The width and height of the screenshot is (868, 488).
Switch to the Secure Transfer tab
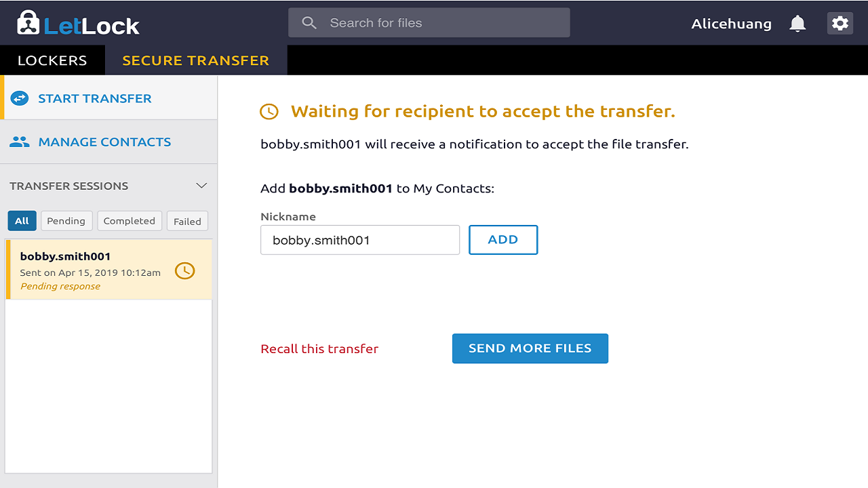pyautogui.click(x=196, y=60)
